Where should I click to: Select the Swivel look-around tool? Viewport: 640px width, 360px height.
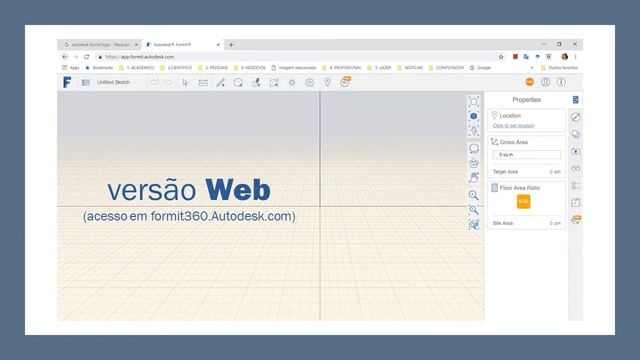[473, 163]
